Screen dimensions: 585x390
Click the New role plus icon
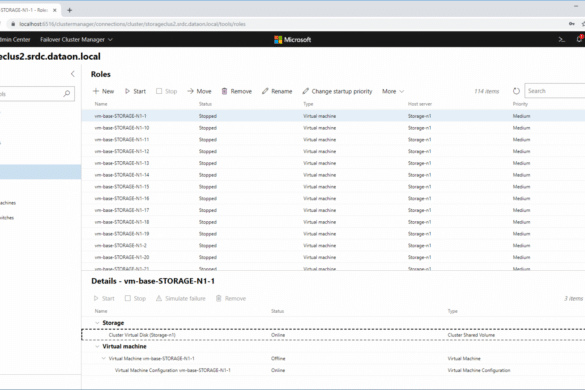[96, 91]
